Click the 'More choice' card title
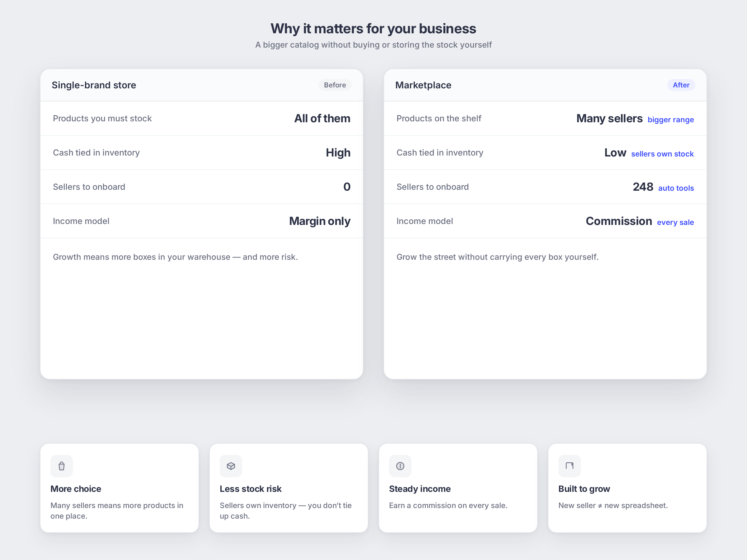 point(76,489)
